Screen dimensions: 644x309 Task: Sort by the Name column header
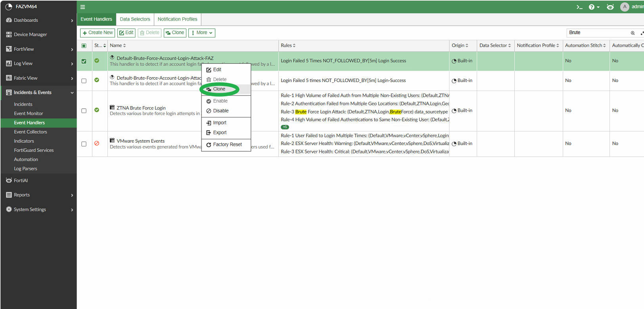[118, 46]
